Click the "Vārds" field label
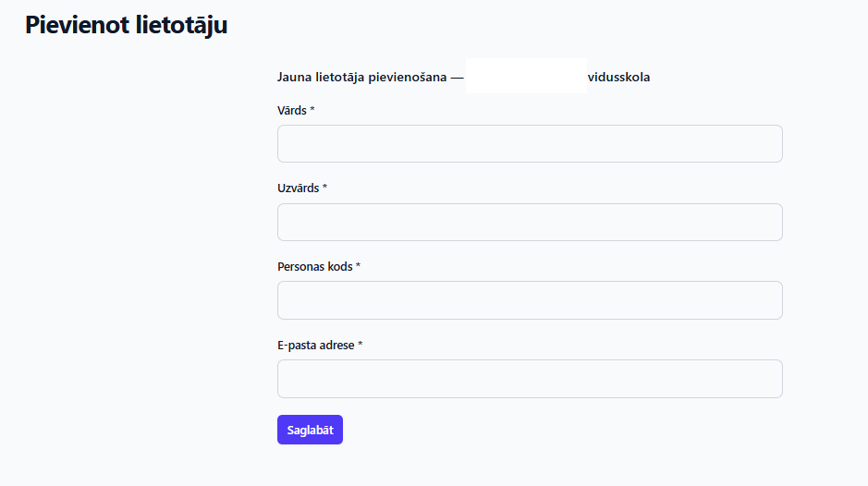 pos(292,111)
